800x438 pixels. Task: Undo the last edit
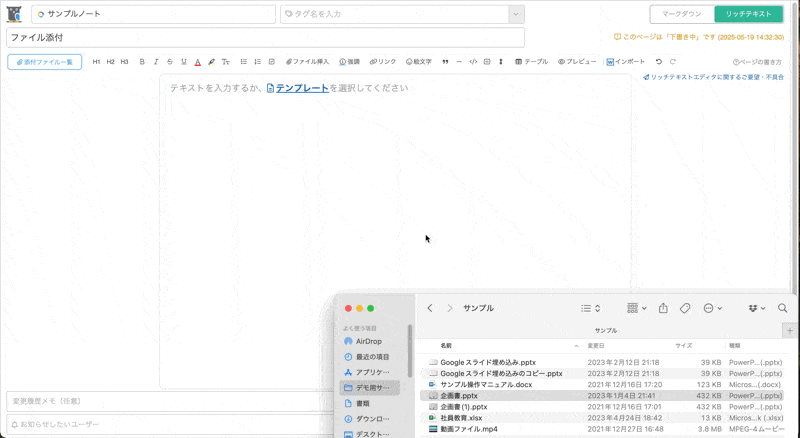[659, 62]
